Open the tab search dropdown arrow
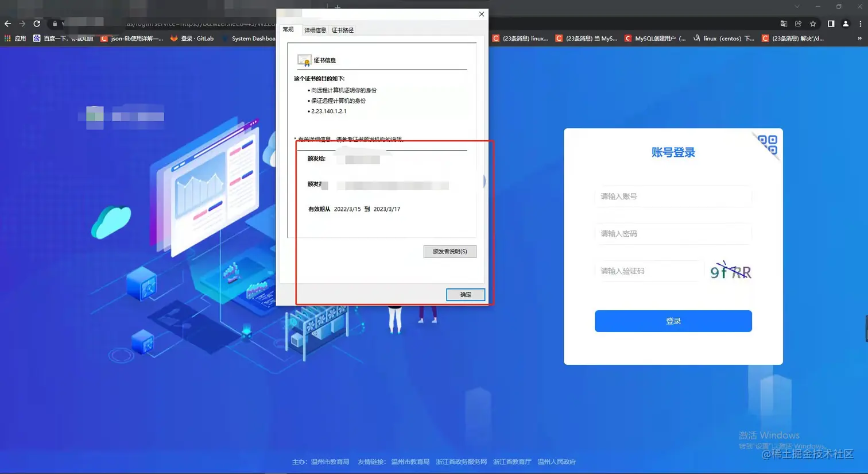 pos(797,6)
